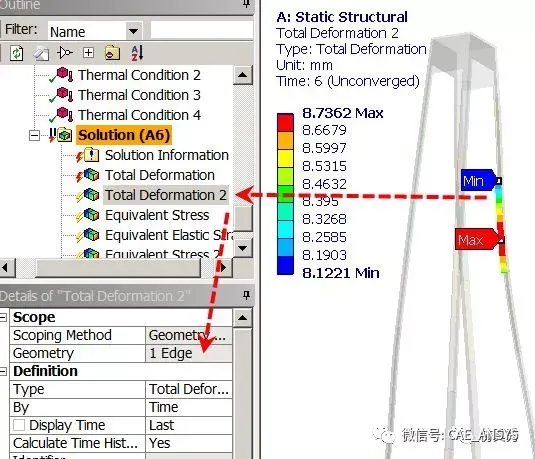
Task: Click the expand-all plus toolbar icon
Action: [88, 53]
